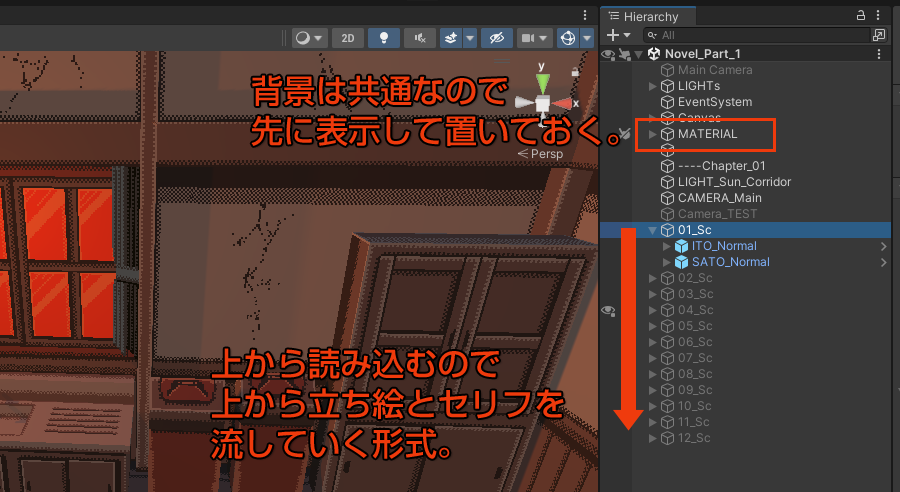This screenshot has height=492, width=900.
Task: Collapse the 01_Sc object in Hierarchy
Action: point(653,230)
